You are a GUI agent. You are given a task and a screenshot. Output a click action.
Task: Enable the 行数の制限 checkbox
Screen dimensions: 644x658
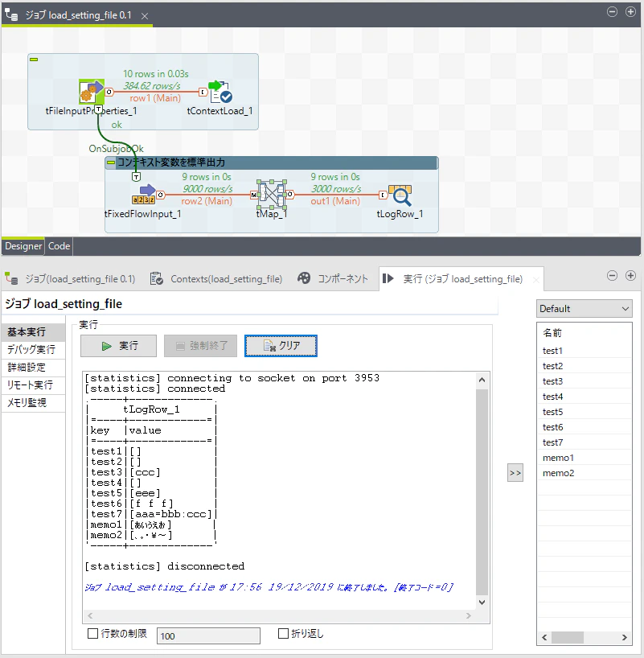(92, 633)
